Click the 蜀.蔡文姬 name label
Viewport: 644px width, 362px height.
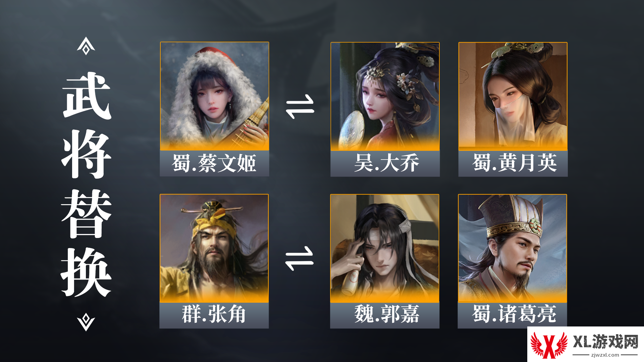click(x=214, y=164)
